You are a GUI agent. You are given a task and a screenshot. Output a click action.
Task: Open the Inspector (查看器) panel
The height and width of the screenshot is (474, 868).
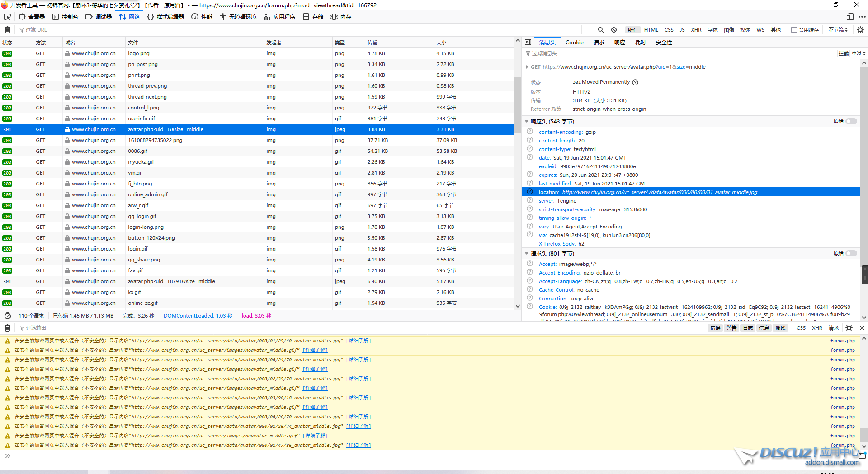(32, 17)
